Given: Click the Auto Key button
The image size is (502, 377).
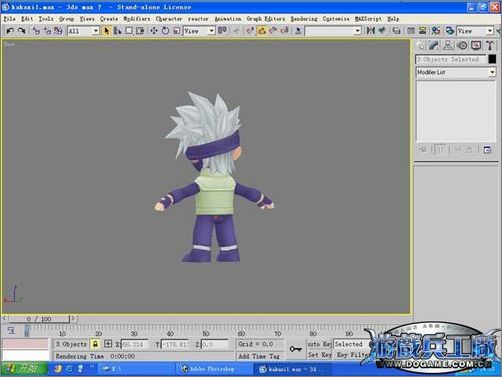Looking at the screenshot, I should [319, 344].
